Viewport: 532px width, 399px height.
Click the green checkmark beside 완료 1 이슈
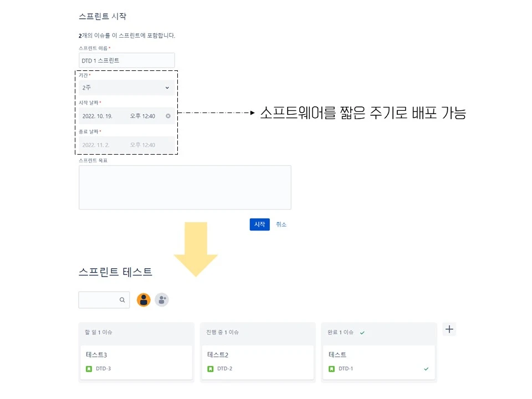click(x=363, y=333)
